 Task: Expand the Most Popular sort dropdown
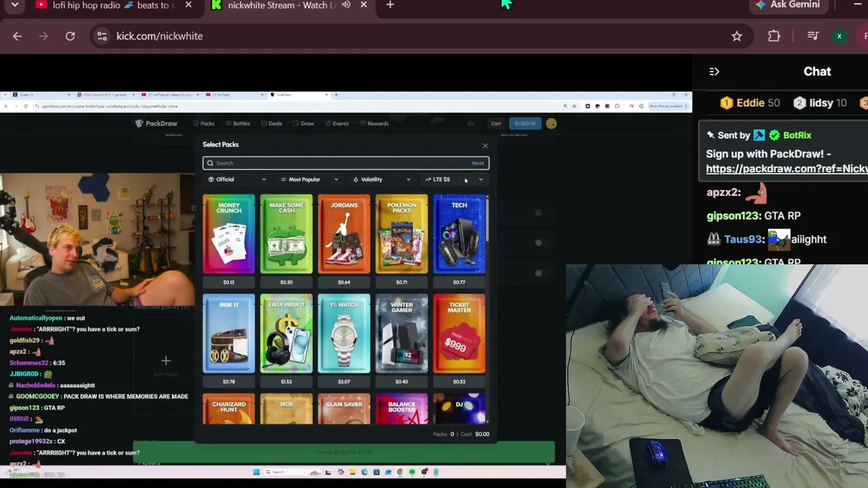(309, 180)
